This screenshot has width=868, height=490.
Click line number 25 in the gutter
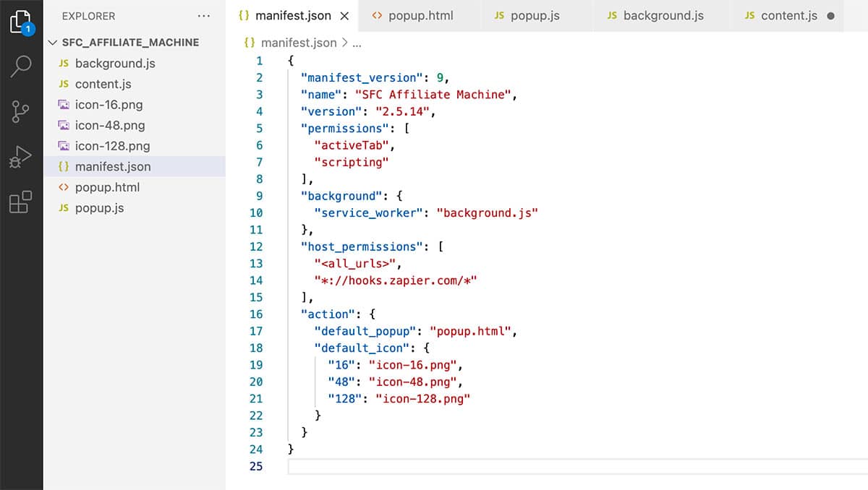tap(256, 466)
